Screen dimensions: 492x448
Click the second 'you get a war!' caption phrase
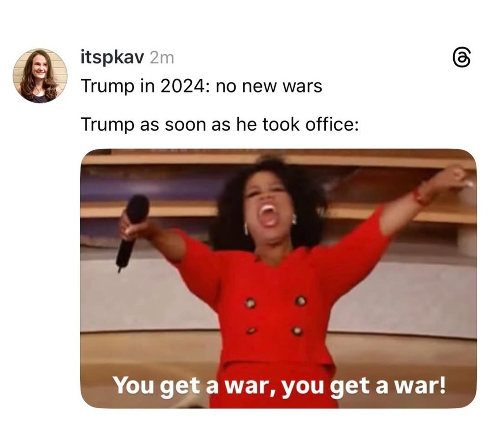pos(363,386)
